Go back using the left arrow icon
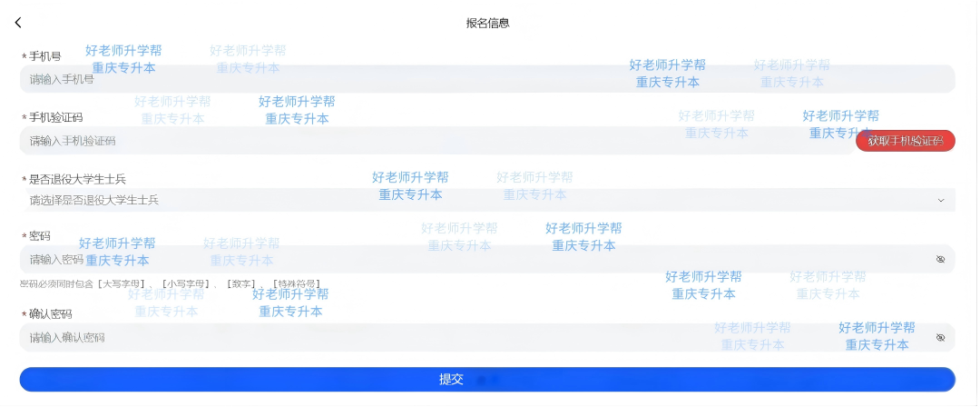 [x=18, y=23]
